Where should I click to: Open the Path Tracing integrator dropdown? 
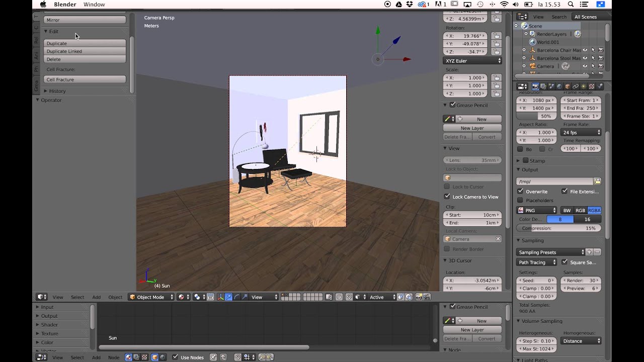coord(537,262)
